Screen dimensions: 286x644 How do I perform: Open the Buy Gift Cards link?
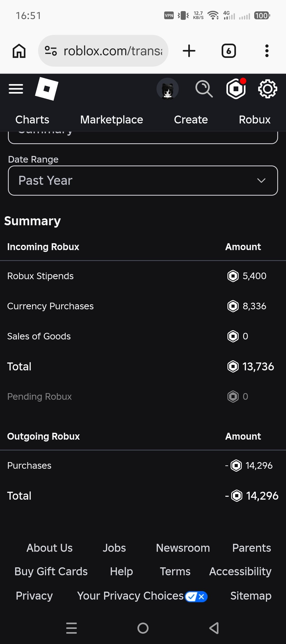click(x=51, y=572)
